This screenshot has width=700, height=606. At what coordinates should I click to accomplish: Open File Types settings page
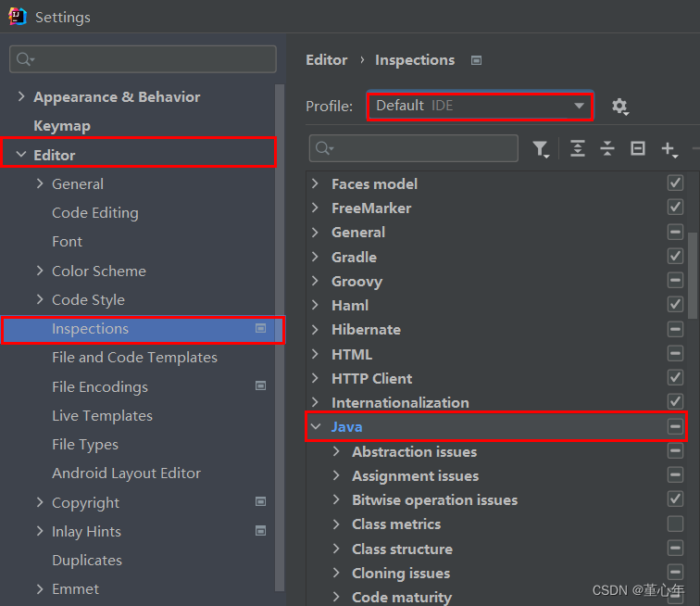click(85, 445)
